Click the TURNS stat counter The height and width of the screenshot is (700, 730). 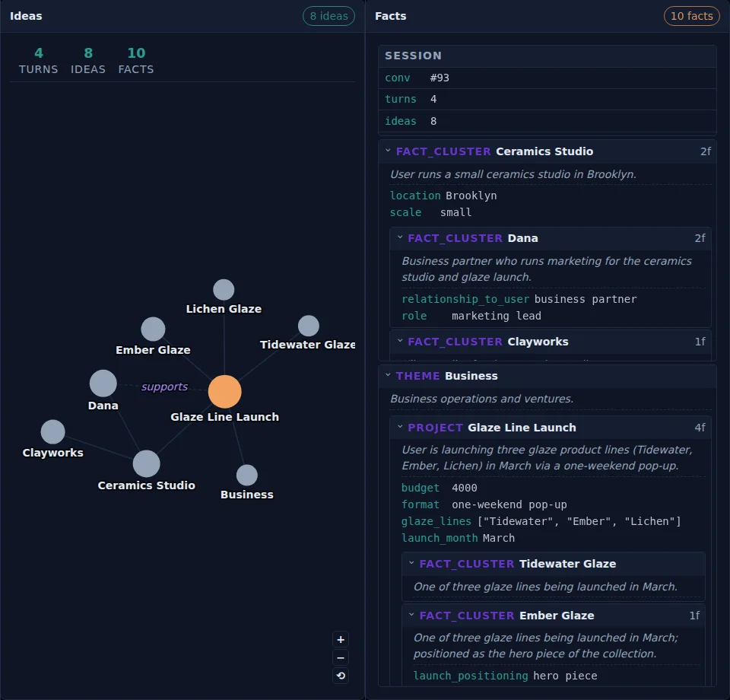pos(39,61)
